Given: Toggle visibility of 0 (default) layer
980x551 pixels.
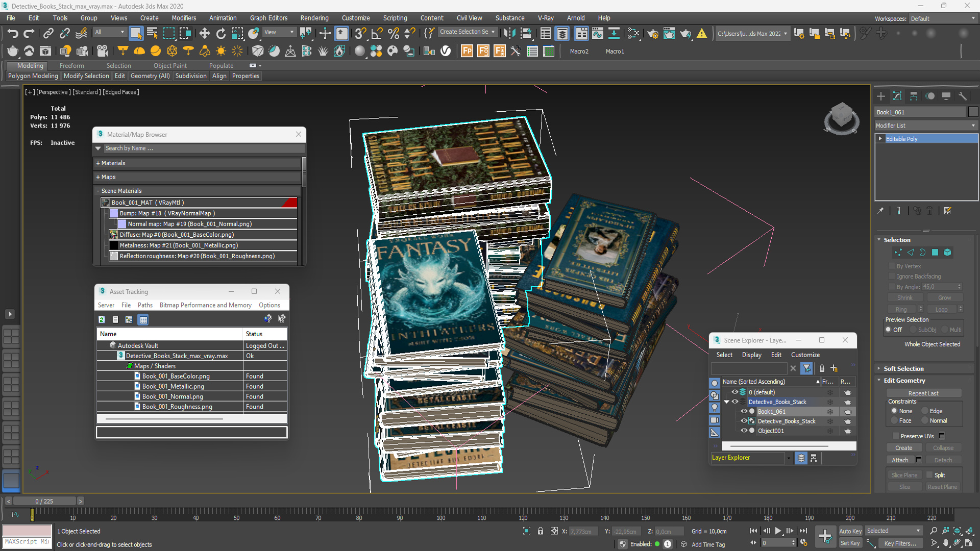Looking at the screenshot, I should [735, 392].
